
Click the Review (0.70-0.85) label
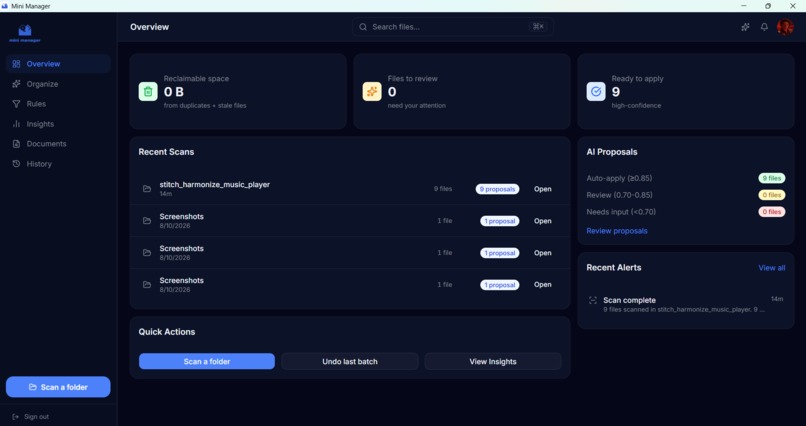pos(618,195)
